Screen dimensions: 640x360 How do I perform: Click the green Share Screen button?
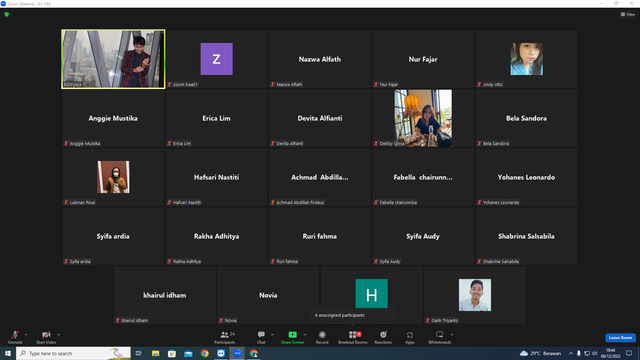point(293,337)
